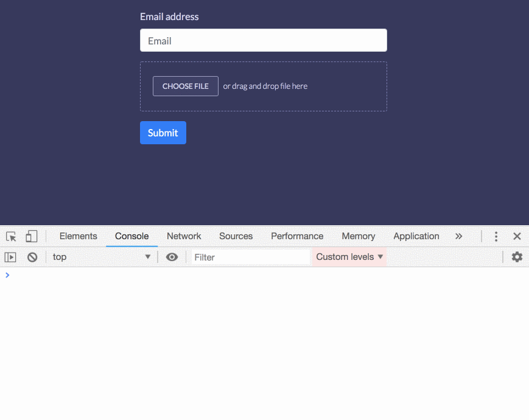Focus the Email input field

(x=264, y=41)
